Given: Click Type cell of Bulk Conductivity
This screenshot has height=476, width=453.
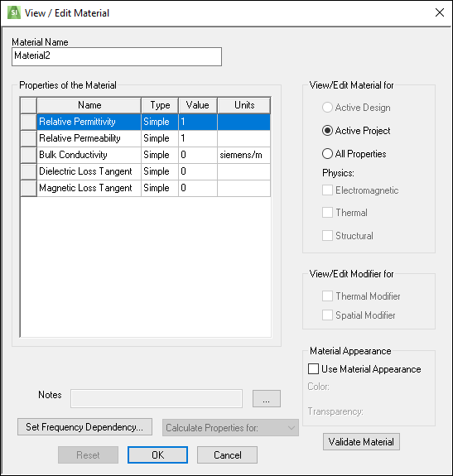Looking at the screenshot, I should click(160, 155).
